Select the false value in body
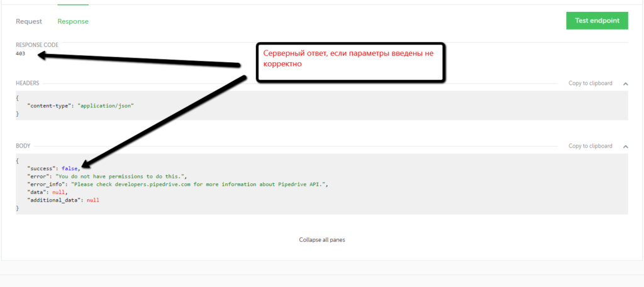 70,168
